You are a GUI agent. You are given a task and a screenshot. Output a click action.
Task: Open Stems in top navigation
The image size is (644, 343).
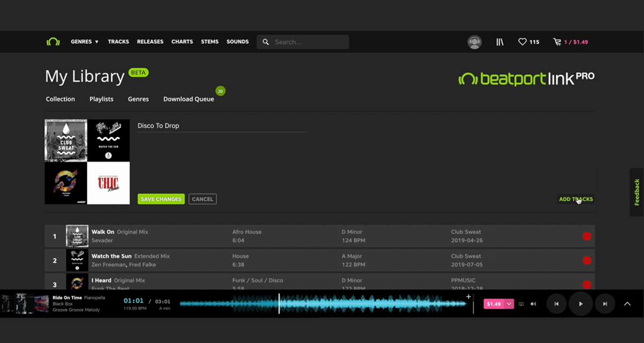pyautogui.click(x=210, y=42)
